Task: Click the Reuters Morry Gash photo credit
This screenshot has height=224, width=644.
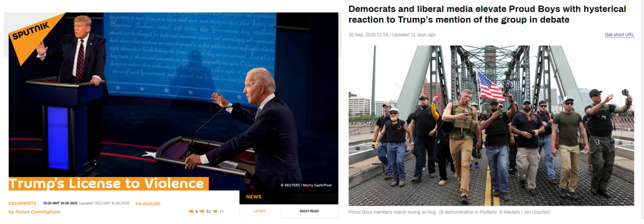Action: point(306,185)
